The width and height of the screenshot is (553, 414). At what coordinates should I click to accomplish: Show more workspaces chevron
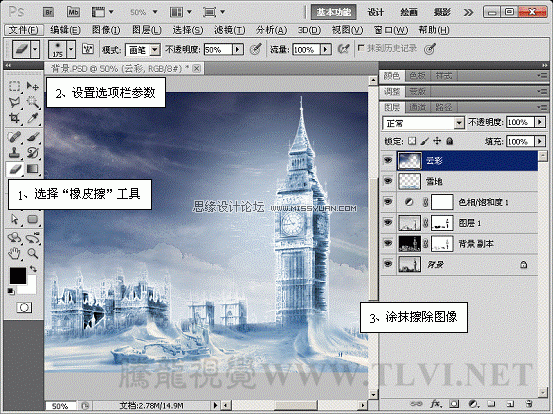[468, 13]
